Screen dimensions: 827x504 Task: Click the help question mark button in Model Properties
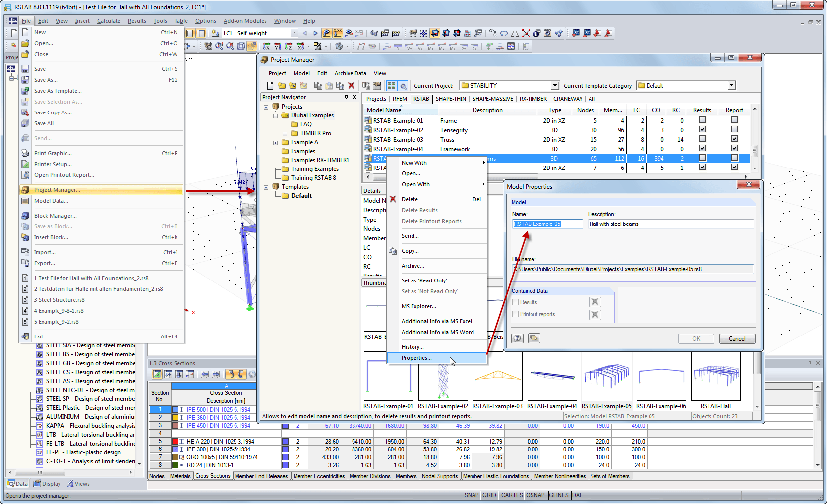click(x=517, y=338)
